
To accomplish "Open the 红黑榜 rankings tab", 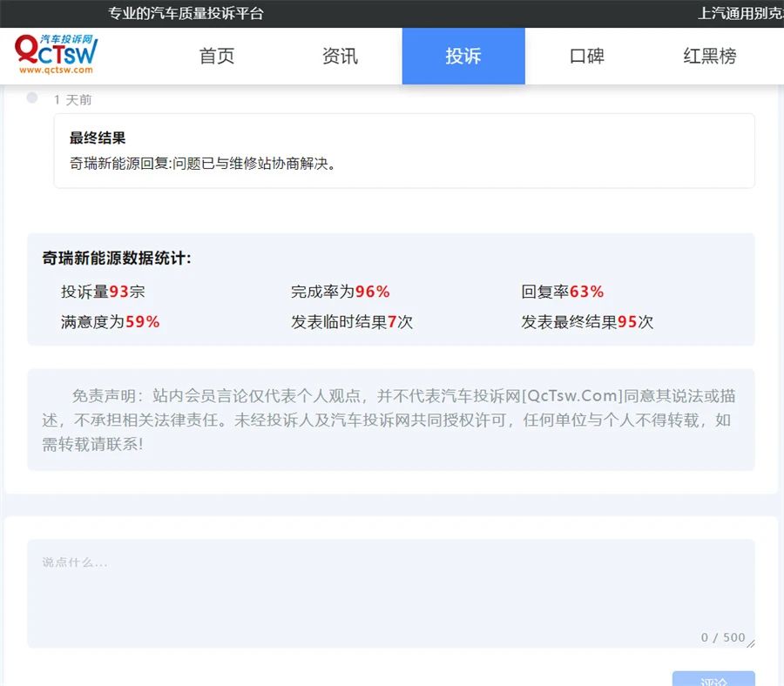I will pyautogui.click(x=709, y=57).
